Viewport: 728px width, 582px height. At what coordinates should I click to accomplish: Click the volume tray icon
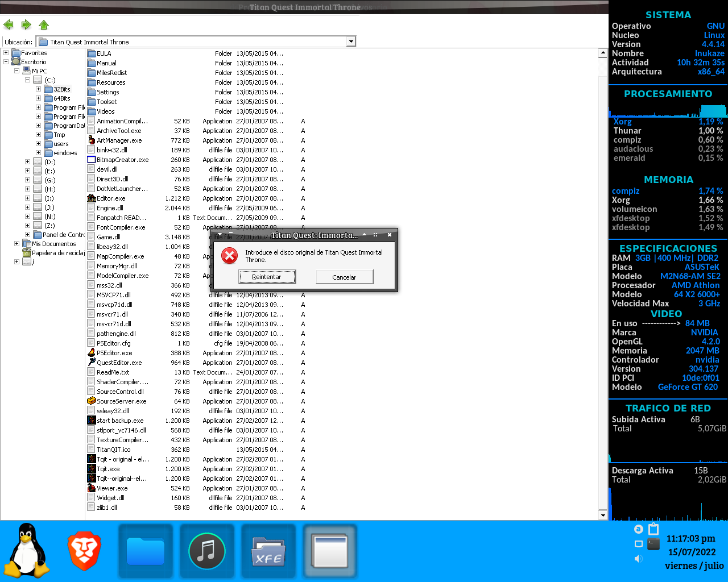click(x=638, y=559)
